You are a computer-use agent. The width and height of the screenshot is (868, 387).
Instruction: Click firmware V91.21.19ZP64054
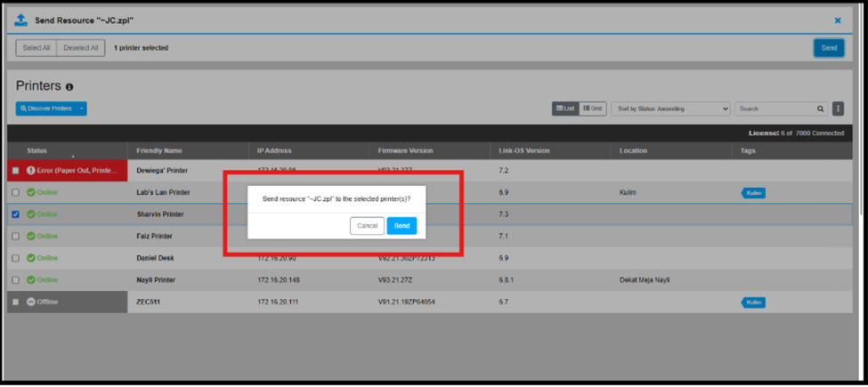(407, 302)
